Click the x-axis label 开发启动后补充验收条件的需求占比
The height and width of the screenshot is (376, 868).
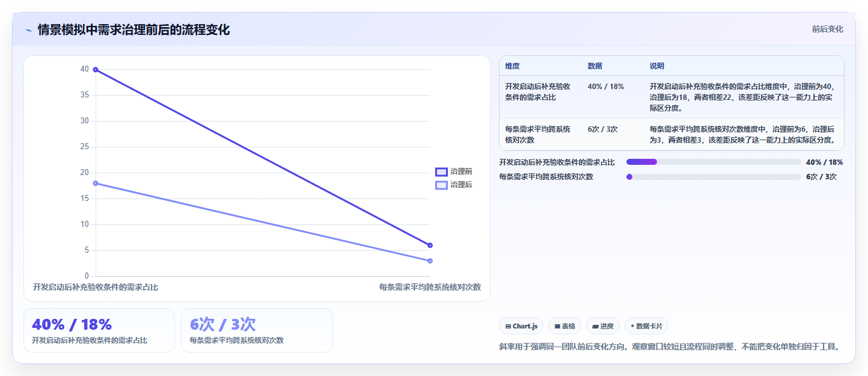pos(96,288)
